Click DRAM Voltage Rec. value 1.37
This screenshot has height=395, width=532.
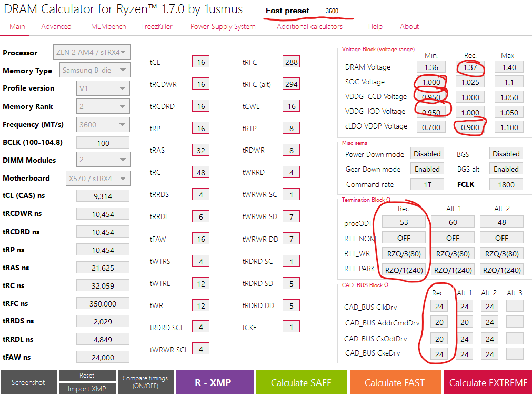(x=470, y=67)
